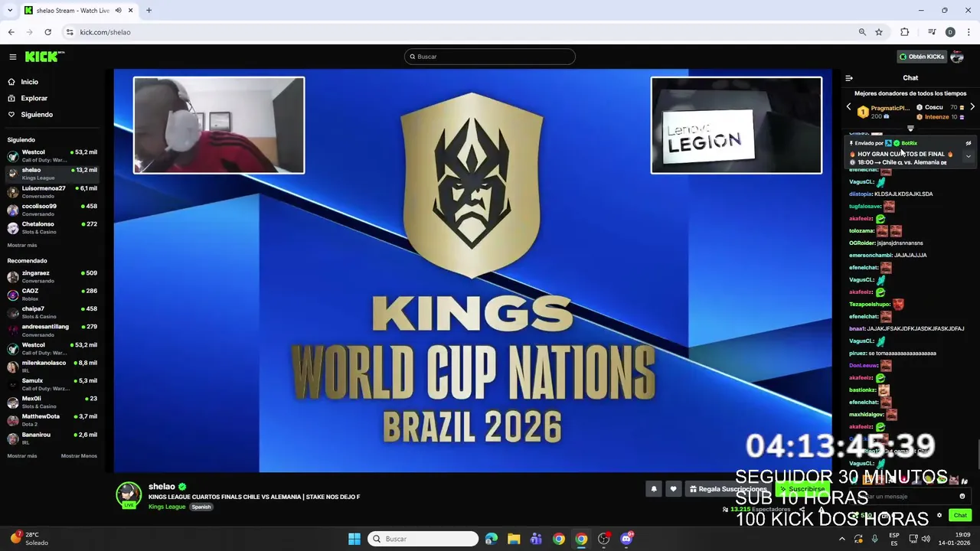Click the taskbar Buscar search box
980x551 pixels.
click(422, 539)
